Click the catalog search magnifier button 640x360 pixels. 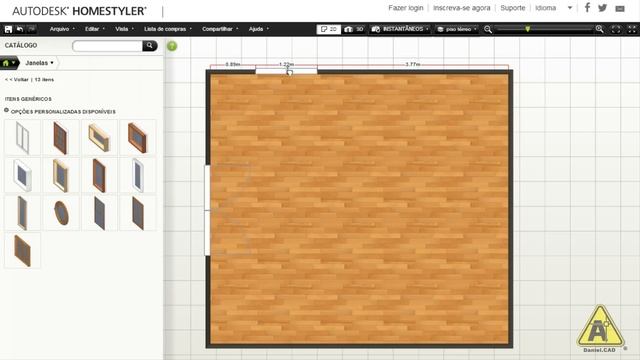pos(150,46)
